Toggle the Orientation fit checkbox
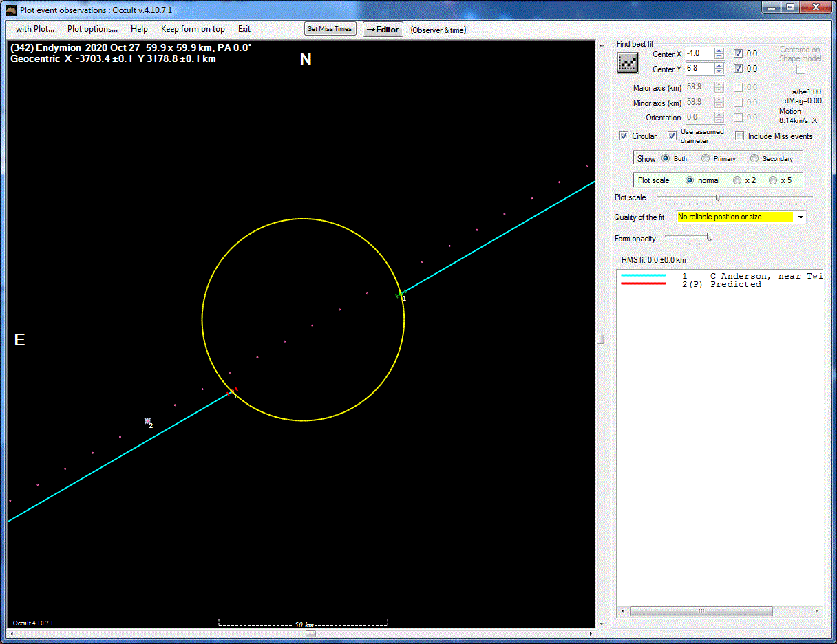 coord(738,118)
